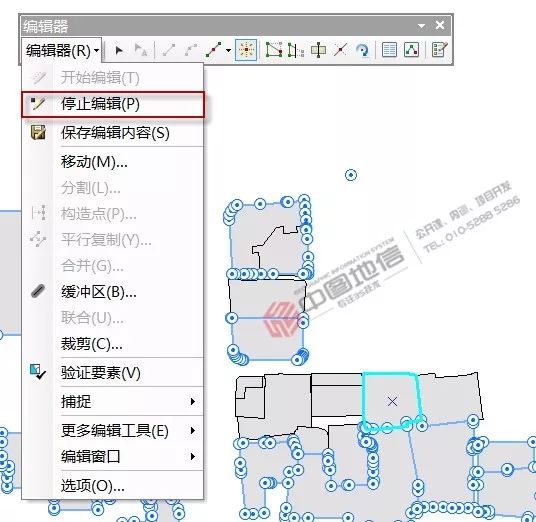Choose 保存编辑内容(S)

pyautogui.click(x=113, y=133)
